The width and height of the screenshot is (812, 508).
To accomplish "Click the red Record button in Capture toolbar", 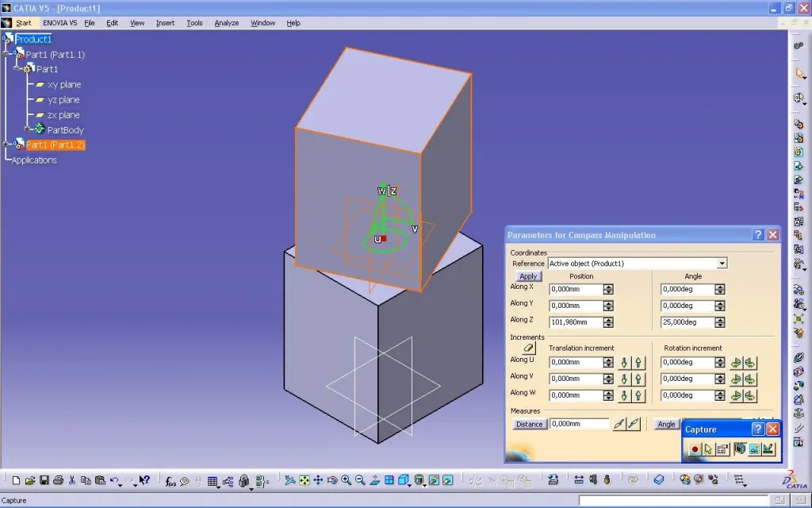I will 695,449.
